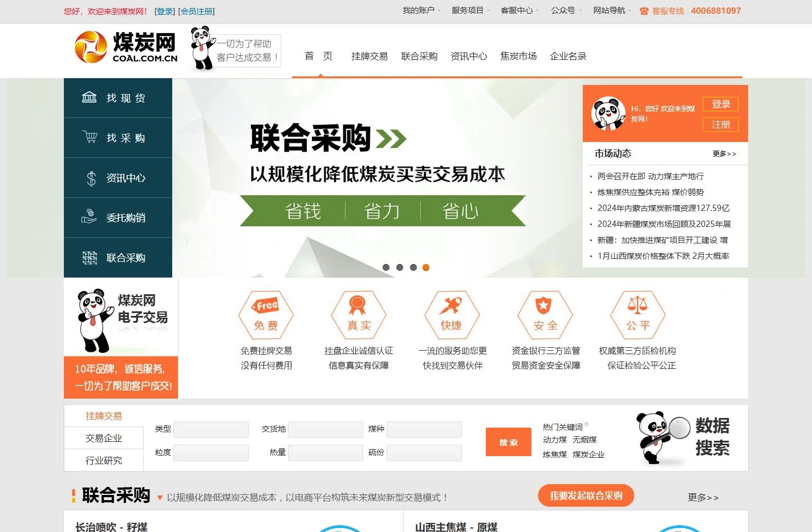Screen dimensions: 812x532
Task: Open news 2024年内蒙古煤炭新增资源127.59亿
Action: click(664, 208)
